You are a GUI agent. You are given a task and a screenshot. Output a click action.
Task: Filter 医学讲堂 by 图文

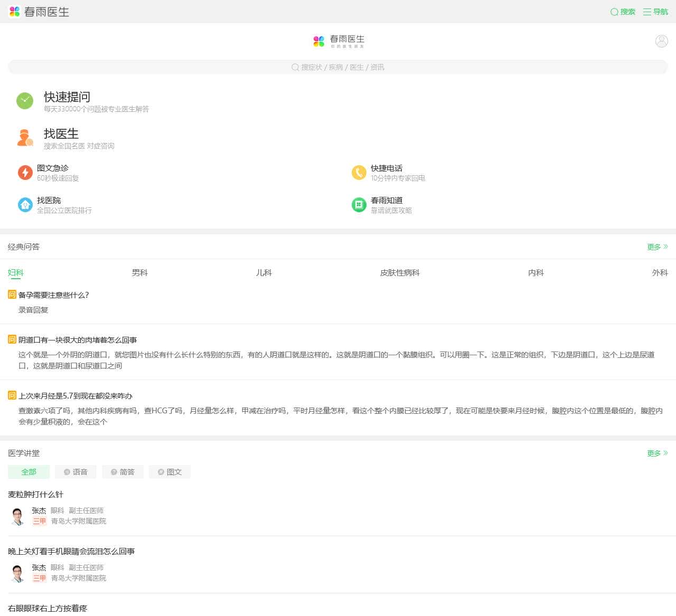[x=170, y=472]
